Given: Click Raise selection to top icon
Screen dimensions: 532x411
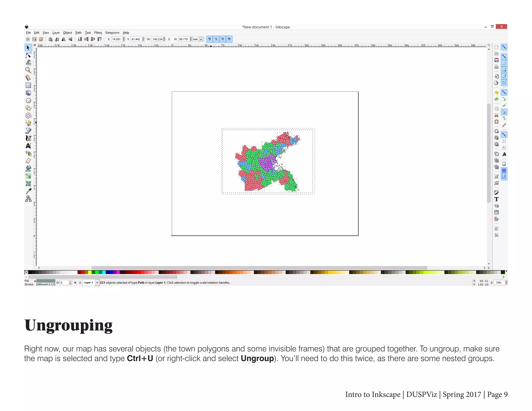Looking at the screenshot, I should click(99, 39).
